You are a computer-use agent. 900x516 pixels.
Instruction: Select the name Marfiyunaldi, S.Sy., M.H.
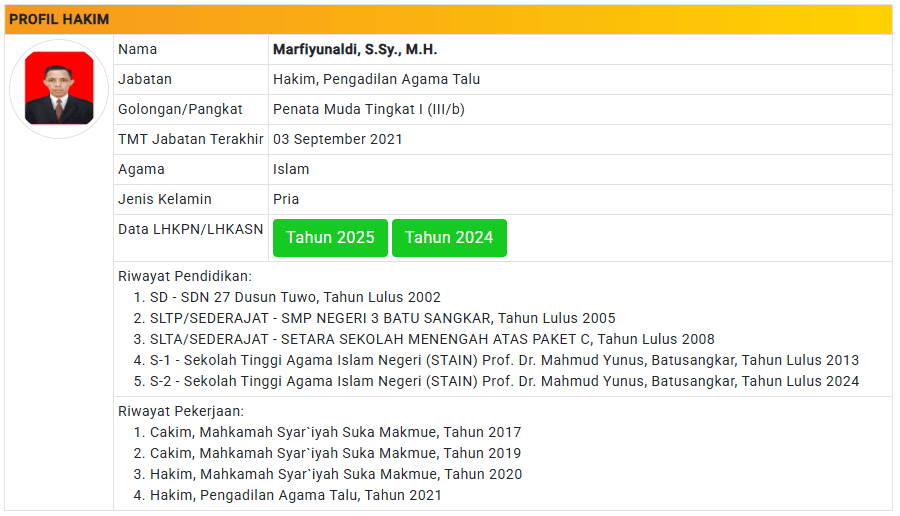pyautogui.click(x=355, y=49)
